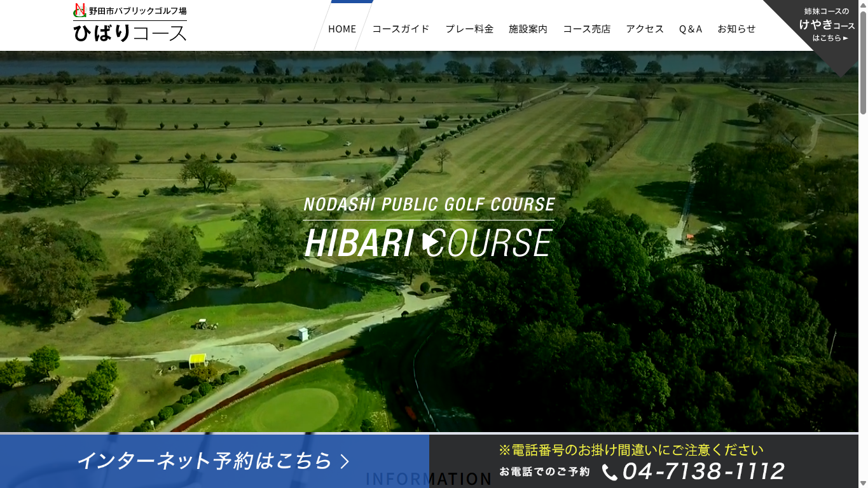Open アクセス navigation link

tap(645, 29)
